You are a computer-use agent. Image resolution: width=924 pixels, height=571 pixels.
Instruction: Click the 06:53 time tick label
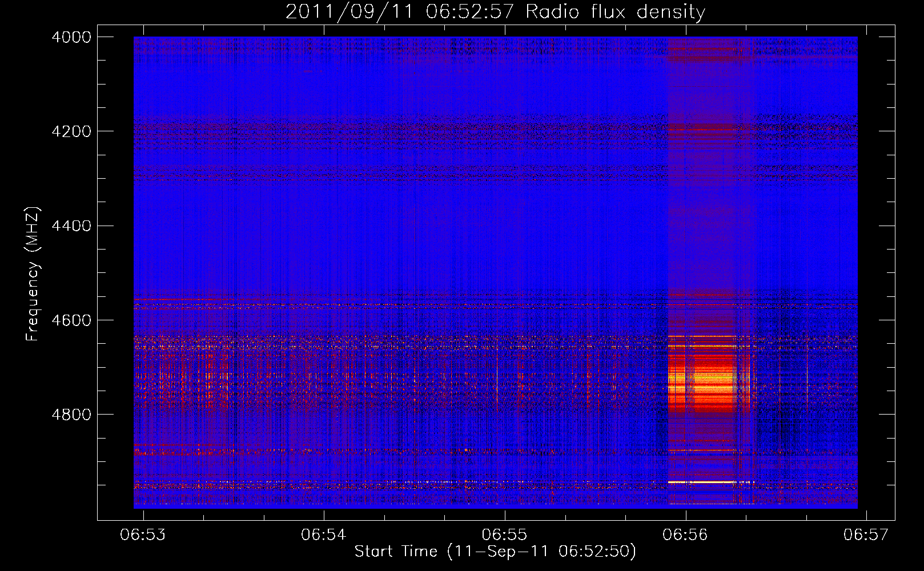(x=143, y=534)
